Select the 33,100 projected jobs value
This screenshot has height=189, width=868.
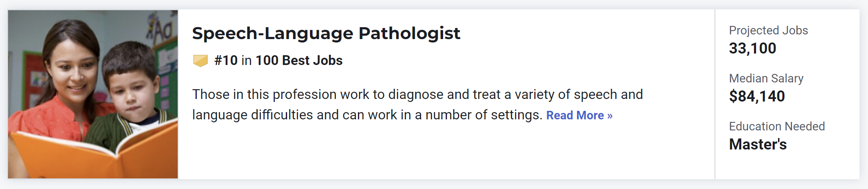753,48
